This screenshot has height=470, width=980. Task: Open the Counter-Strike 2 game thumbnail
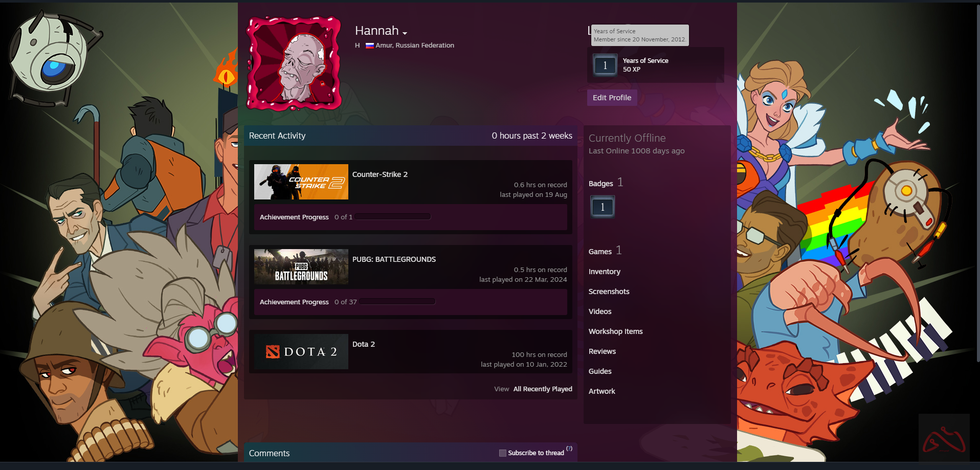301,182
